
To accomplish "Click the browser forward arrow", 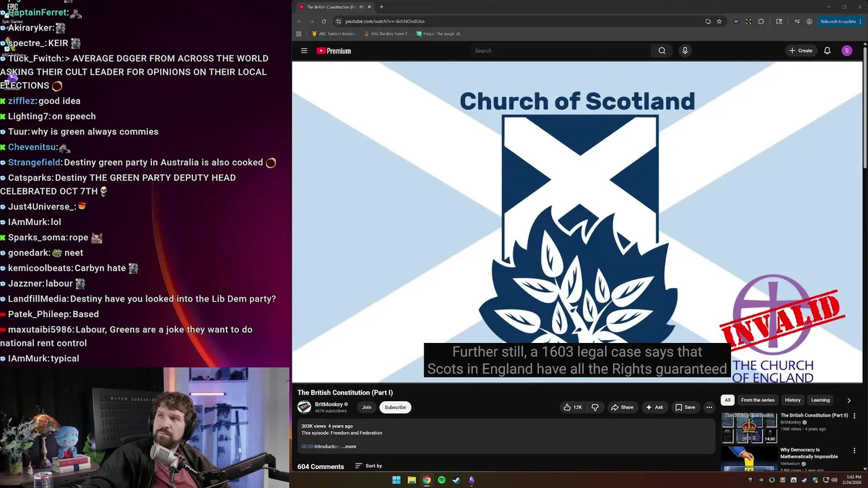I will coord(311,21).
